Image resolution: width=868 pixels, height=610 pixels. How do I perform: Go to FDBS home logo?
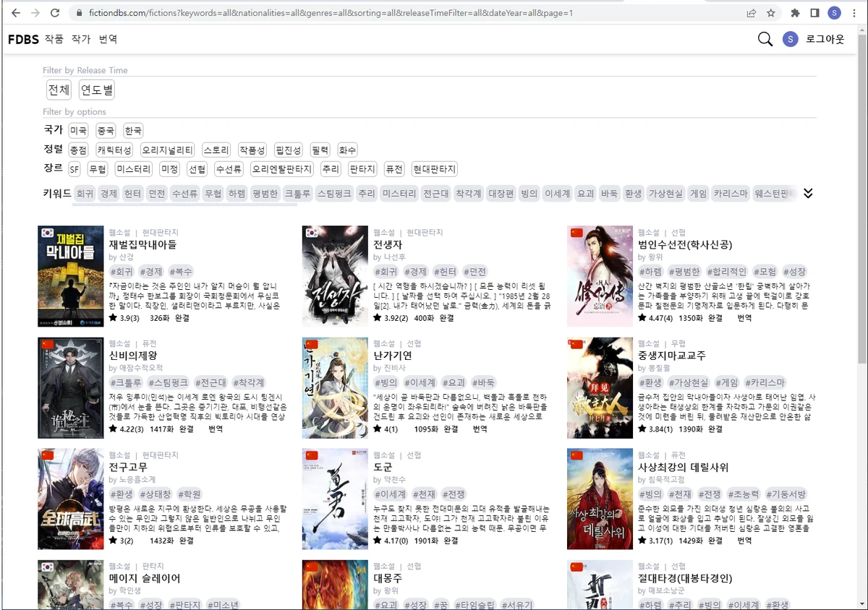click(23, 39)
